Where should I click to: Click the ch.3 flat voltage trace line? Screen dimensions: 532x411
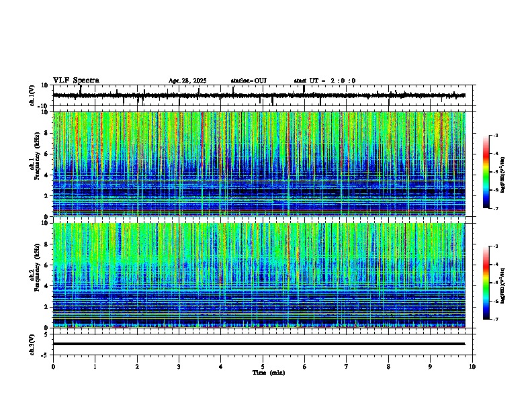coord(259,344)
